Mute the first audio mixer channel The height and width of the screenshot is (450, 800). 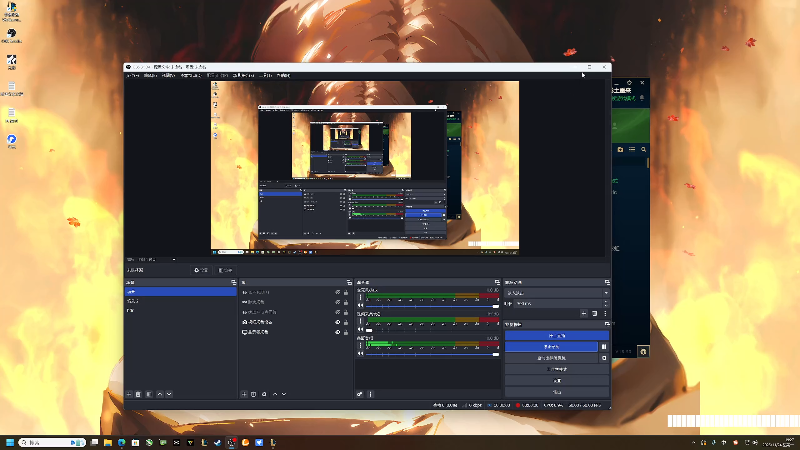(x=361, y=306)
